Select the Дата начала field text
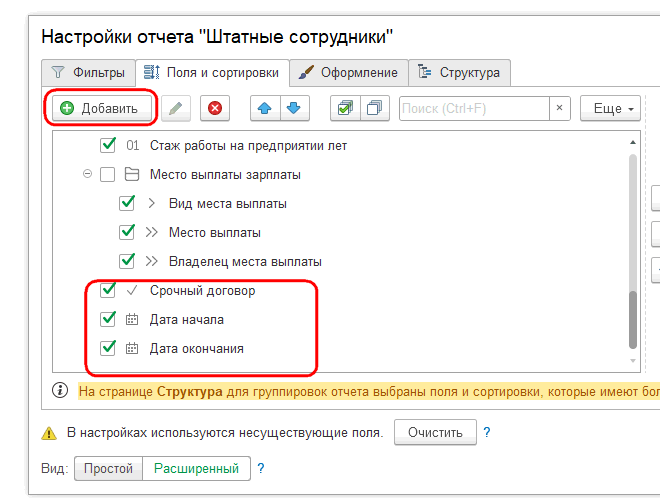Screen dimensions: 660x498 tap(186, 320)
